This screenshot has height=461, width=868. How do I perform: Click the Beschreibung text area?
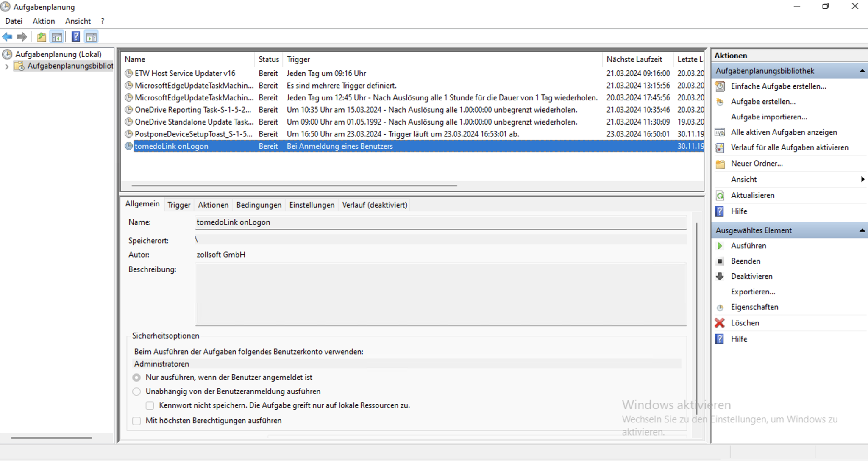[x=441, y=295]
